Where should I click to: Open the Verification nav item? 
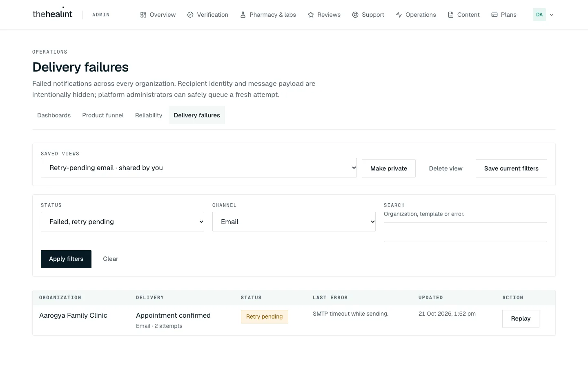(x=207, y=15)
